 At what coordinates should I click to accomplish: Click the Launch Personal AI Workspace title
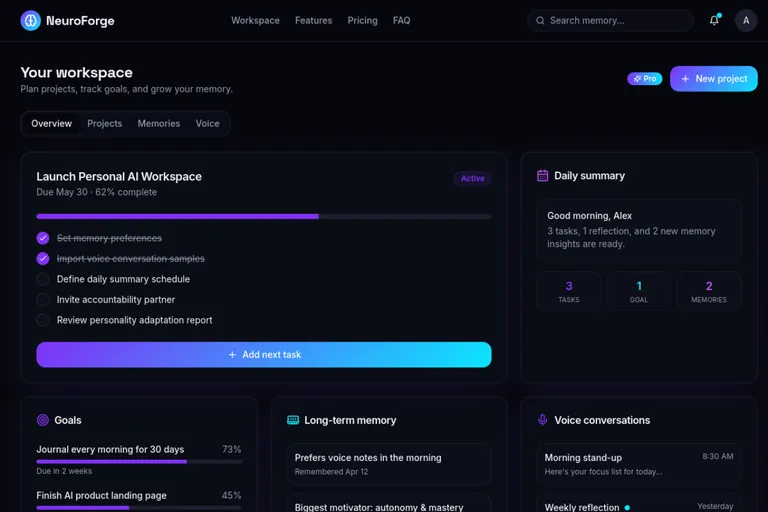pyautogui.click(x=119, y=176)
